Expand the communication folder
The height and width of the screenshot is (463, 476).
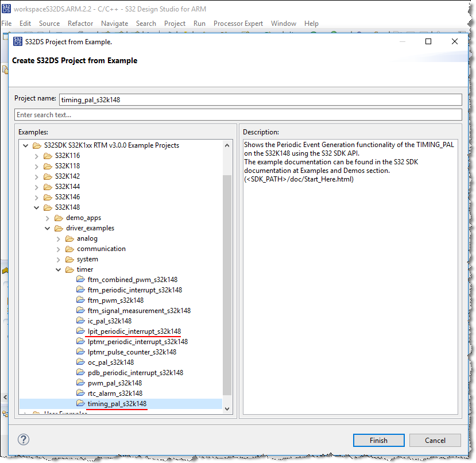[59, 249]
